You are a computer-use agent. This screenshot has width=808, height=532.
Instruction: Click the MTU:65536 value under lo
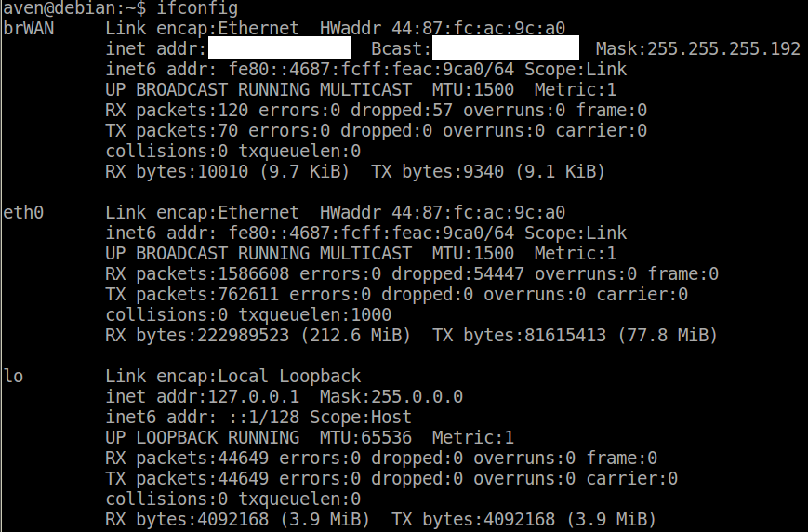(365, 437)
